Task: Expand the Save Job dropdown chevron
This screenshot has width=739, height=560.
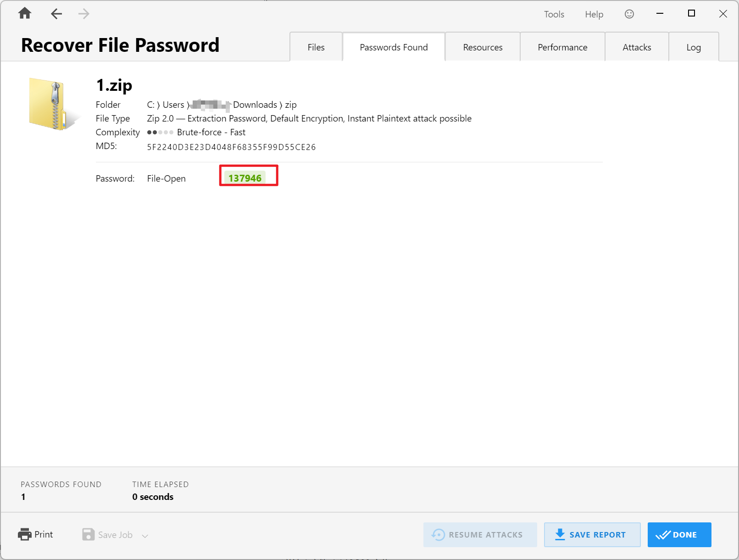Action: (x=145, y=536)
